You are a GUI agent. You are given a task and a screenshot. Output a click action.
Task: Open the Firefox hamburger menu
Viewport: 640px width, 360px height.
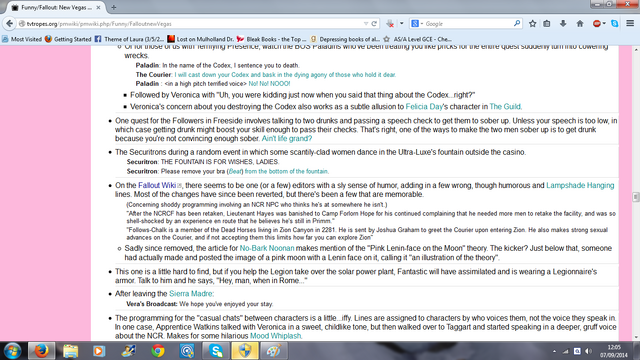[x=630, y=24]
